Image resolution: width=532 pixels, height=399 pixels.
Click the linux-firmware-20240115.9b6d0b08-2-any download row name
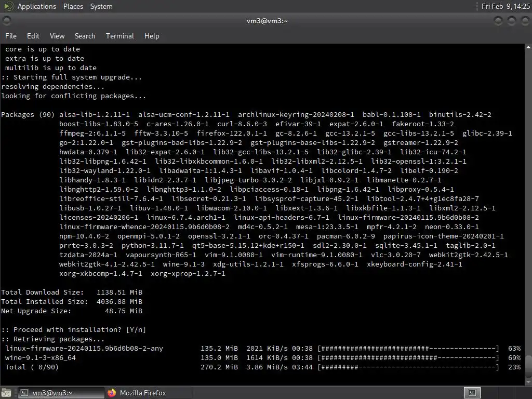(84, 349)
